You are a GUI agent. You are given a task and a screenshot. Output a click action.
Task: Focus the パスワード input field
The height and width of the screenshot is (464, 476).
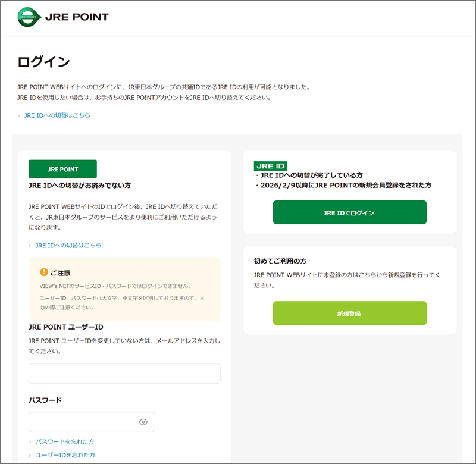[x=83, y=422]
